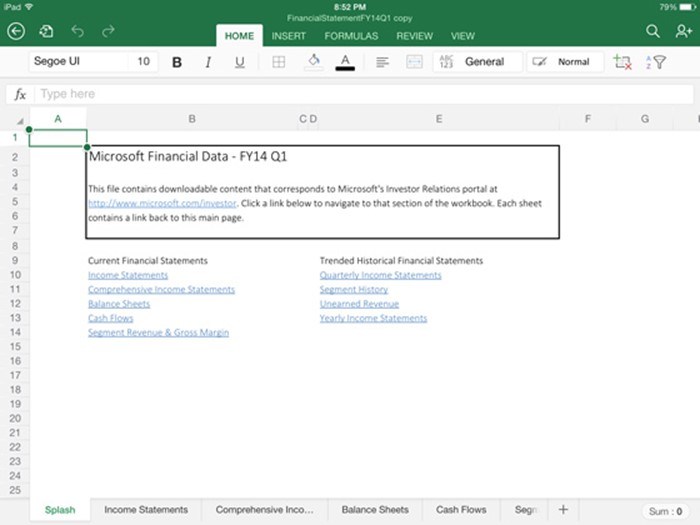
Task: Open the Segoe UI font picker
Action: coord(80,61)
